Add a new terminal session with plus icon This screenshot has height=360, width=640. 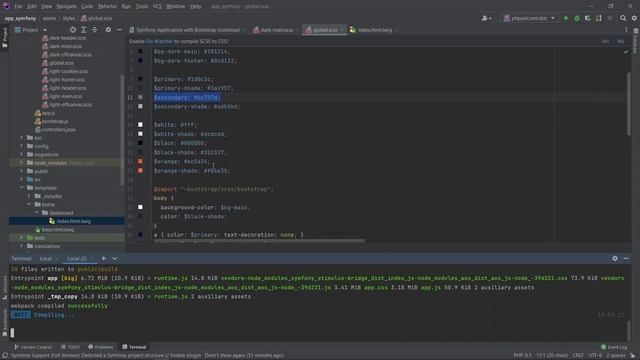tap(104, 258)
